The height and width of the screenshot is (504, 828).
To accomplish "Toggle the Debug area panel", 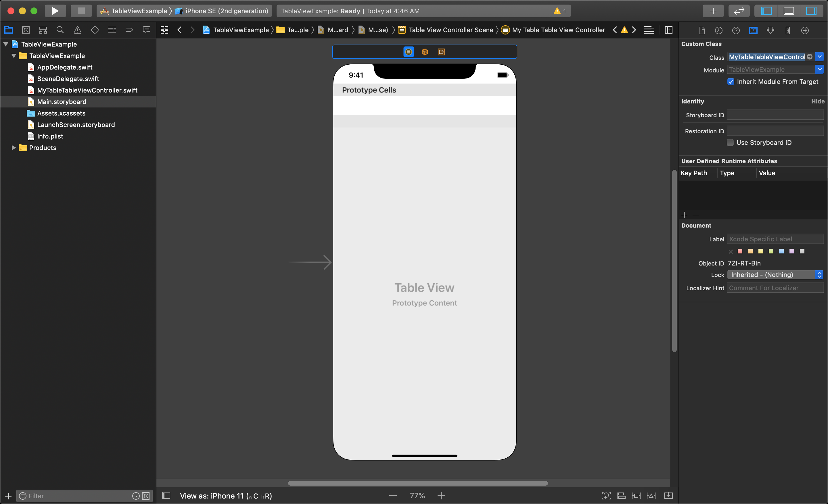I will point(789,11).
